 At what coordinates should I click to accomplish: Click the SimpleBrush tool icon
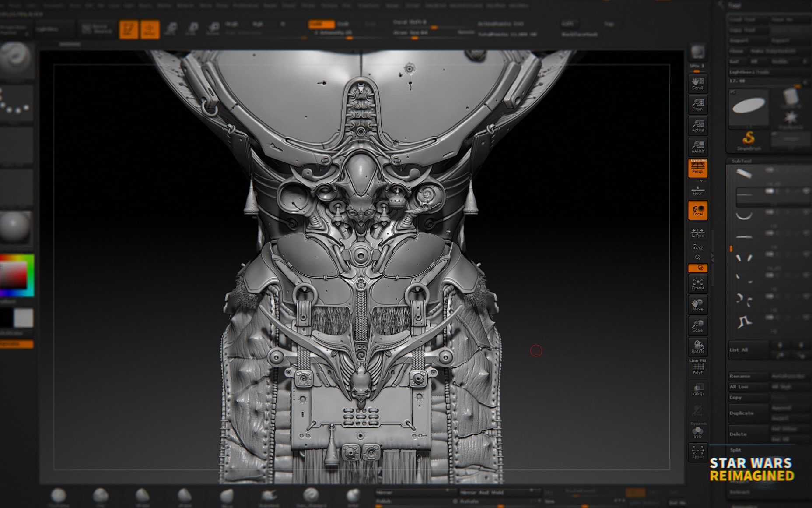pyautogui.click(x=749, y=140)
